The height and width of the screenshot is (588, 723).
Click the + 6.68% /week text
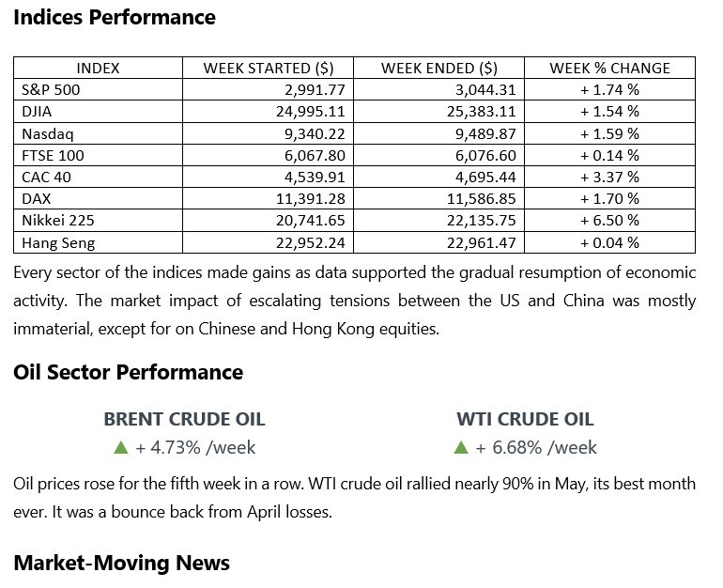pos(536,448)
